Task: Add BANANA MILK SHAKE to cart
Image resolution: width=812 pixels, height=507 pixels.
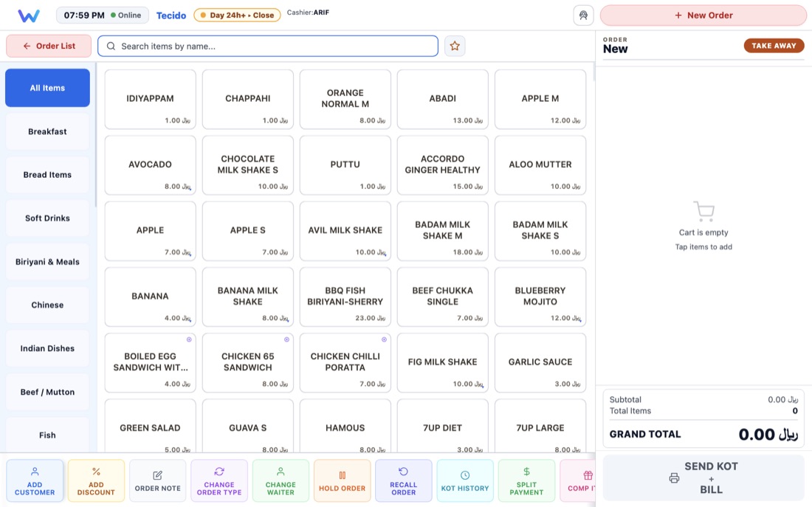Action: pyautogui.click(x=247, y=297)
